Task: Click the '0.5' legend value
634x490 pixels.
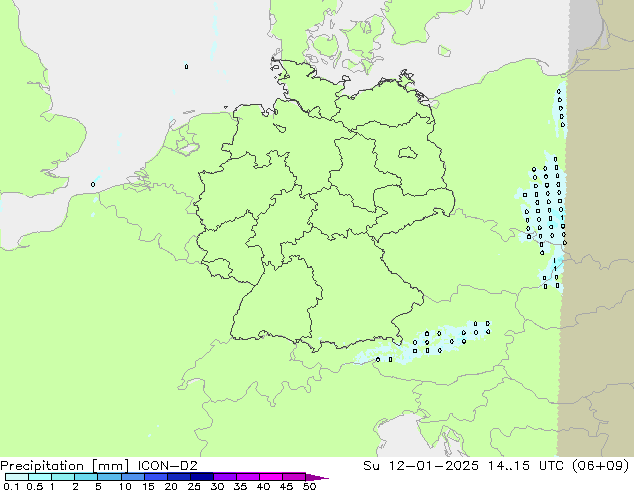Action: pyautogui.click(x=34, y=486)
